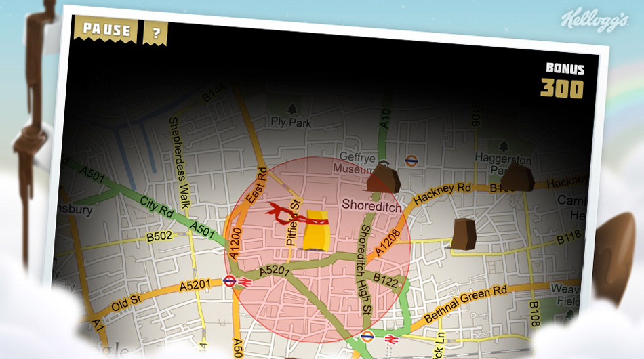Open help with the question mark button
644x359 pixels.
click(155, 33)
